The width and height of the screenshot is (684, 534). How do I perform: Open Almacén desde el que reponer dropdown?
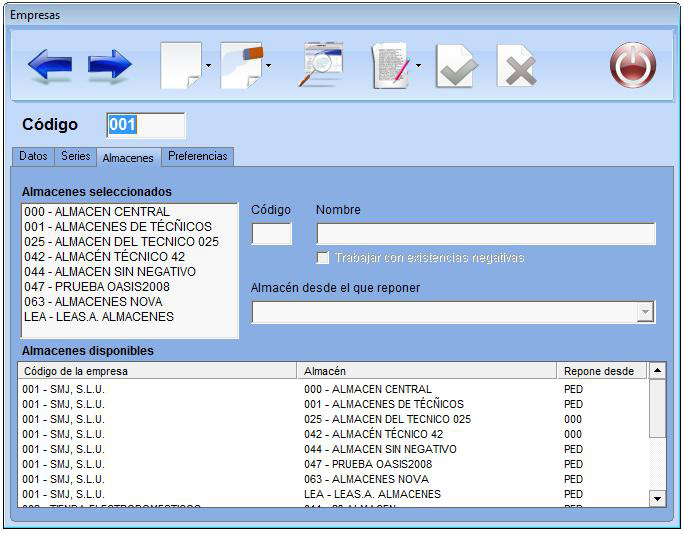point(645,312)
